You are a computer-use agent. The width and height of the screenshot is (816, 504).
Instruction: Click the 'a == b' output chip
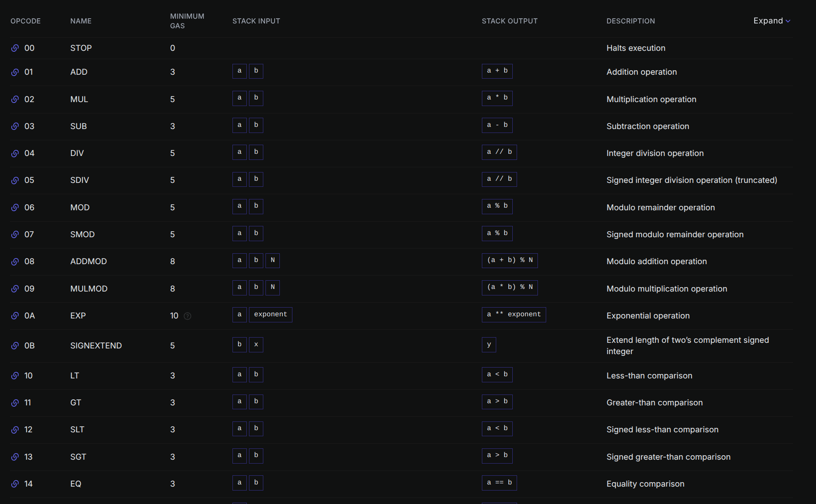click(x=499, y=483)
